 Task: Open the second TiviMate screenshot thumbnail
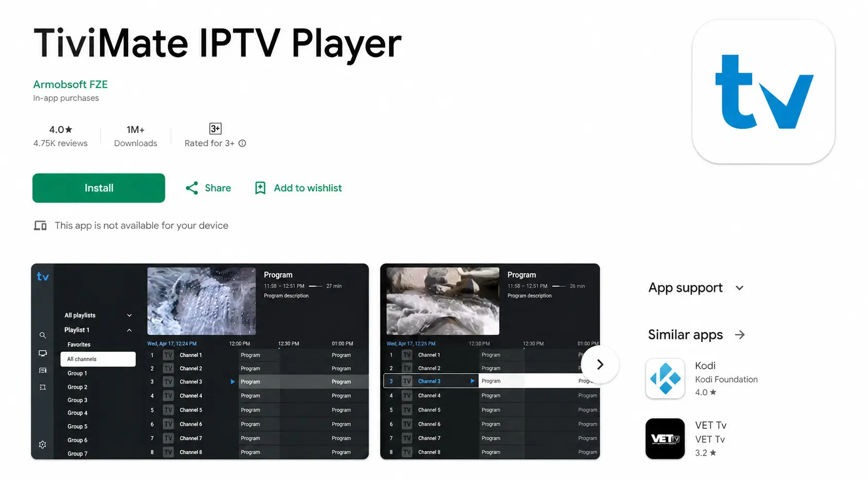490,362
